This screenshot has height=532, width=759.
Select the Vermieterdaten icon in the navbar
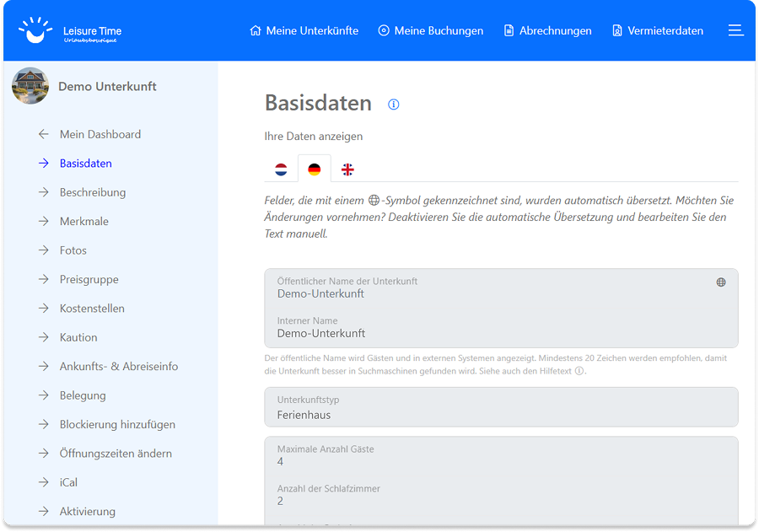(x=616, y=30)
